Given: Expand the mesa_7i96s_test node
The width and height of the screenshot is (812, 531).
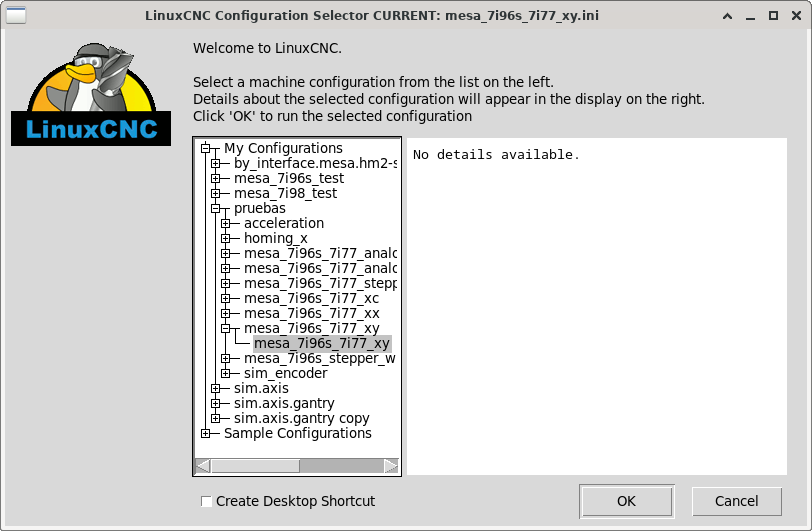Looking at the screenshot, I should (x=215, y=178).
